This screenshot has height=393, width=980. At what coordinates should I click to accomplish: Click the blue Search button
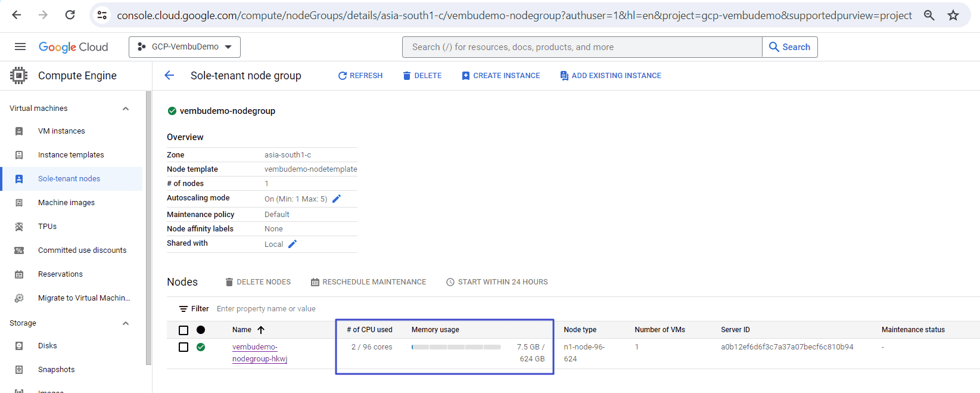(790, 47)
